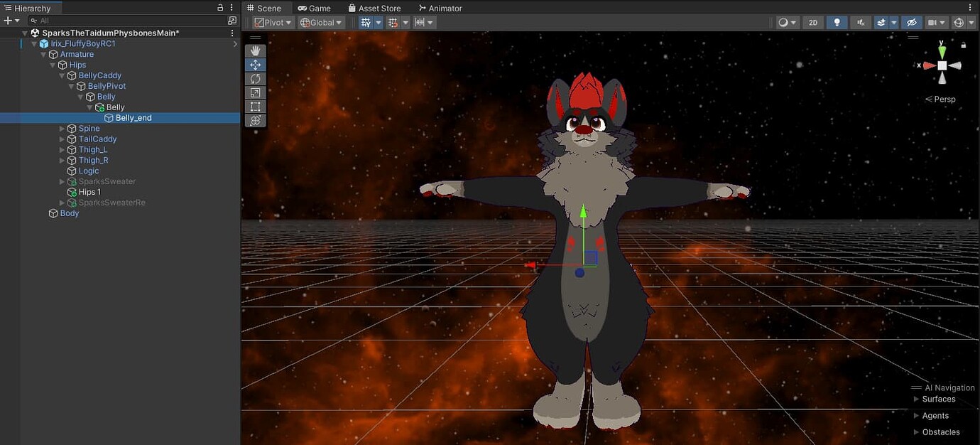Select the Move tool
This screenshot has height=445, width=980.
click(256, 65)
